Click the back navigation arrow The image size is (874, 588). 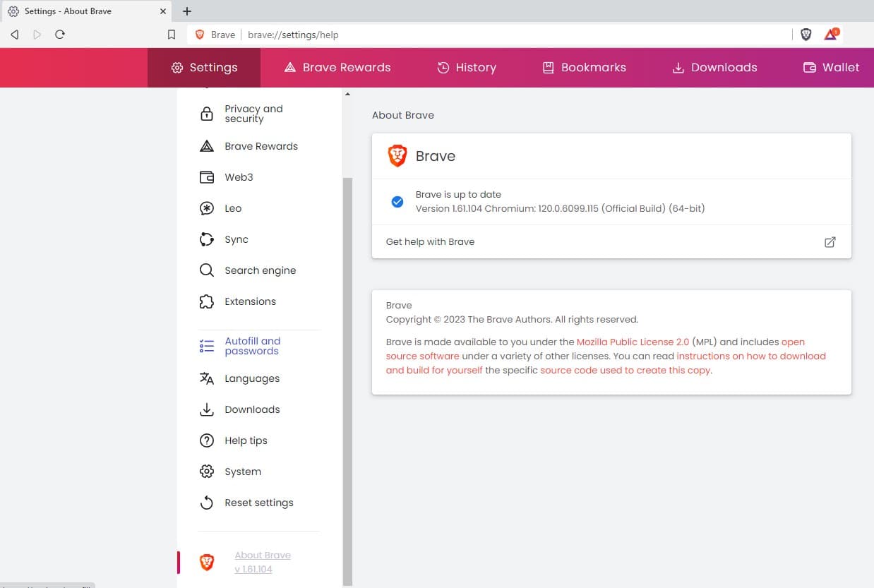15,35
